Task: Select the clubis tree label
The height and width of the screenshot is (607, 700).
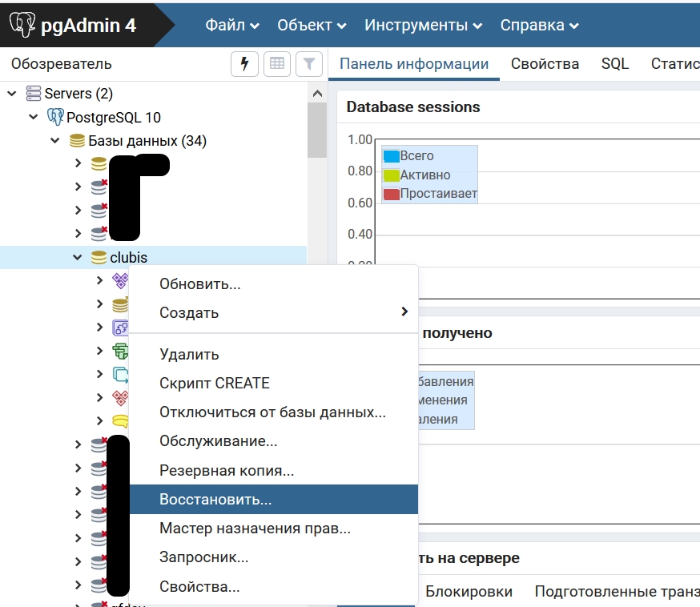Action: 129,258
